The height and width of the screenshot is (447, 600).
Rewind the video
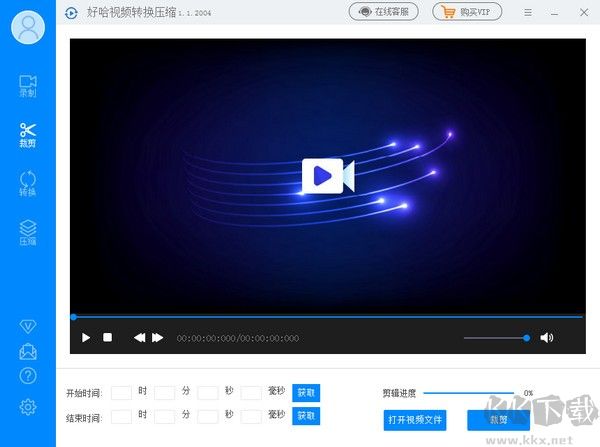[139, 338]
